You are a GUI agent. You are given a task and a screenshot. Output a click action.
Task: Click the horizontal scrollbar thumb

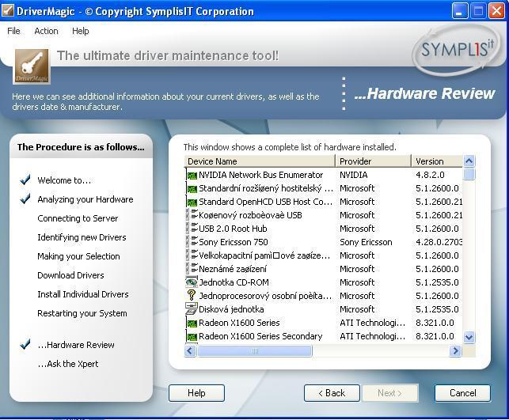pyautogui.click(x=255, y=350)
